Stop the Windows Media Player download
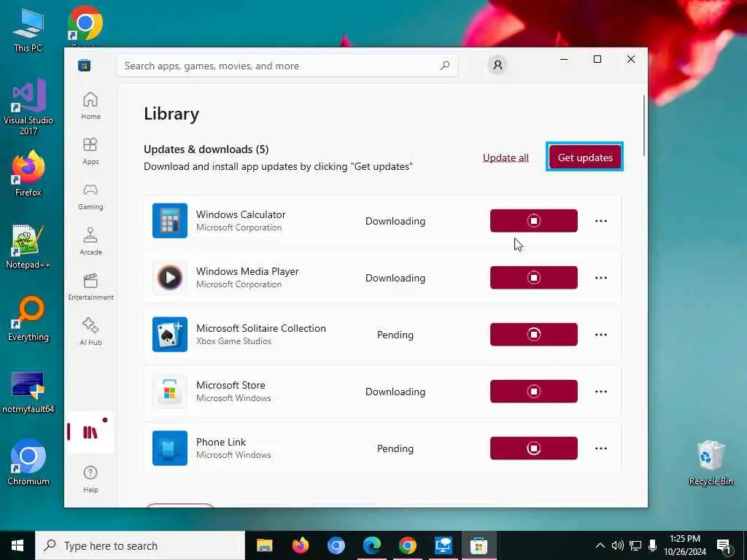The width and height of the screenshot is (747, 560). [x=533, y=277]
